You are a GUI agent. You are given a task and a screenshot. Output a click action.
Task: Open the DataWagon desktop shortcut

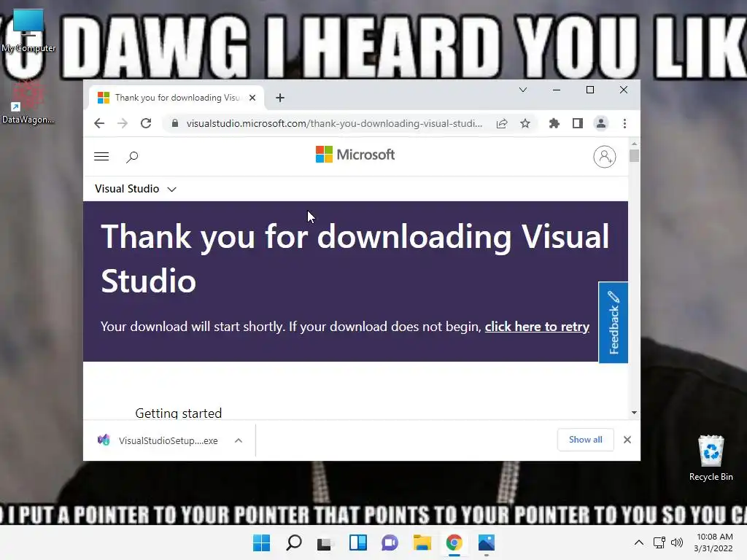(28, 103)
